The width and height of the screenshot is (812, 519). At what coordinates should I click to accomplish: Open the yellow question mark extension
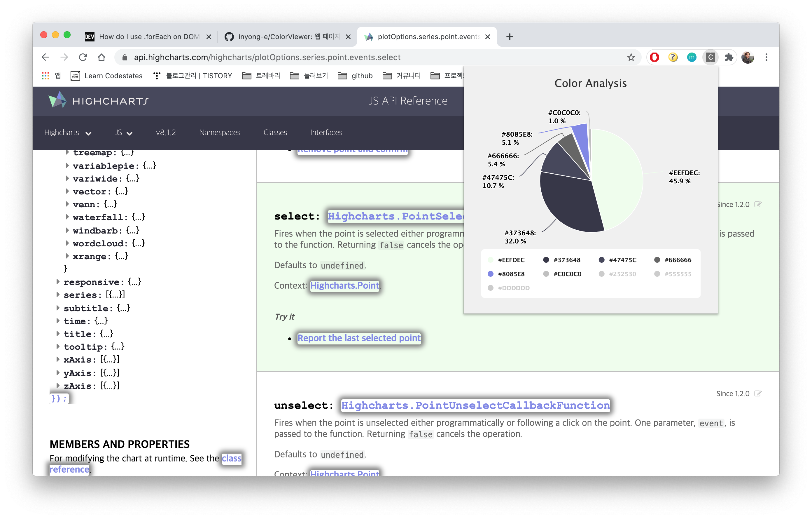click(673, 58)
